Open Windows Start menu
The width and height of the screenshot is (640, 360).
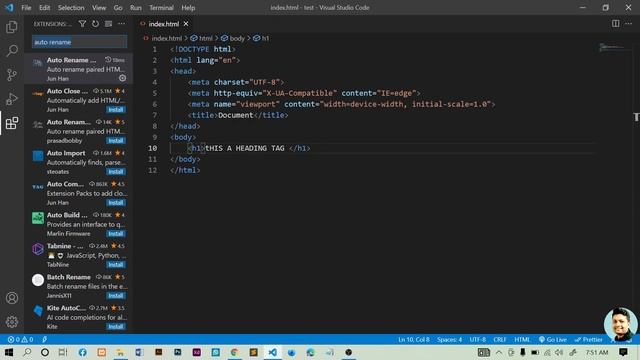coord(9,352)
